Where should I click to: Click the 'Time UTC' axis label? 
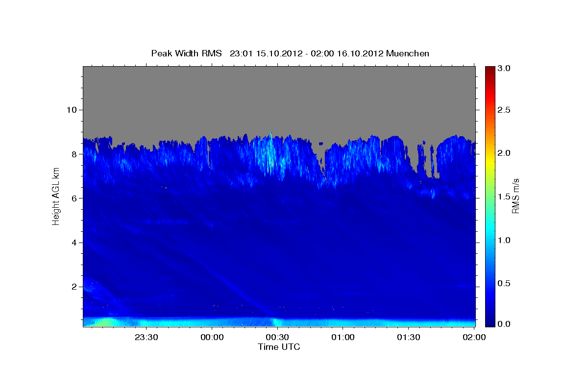279,347
